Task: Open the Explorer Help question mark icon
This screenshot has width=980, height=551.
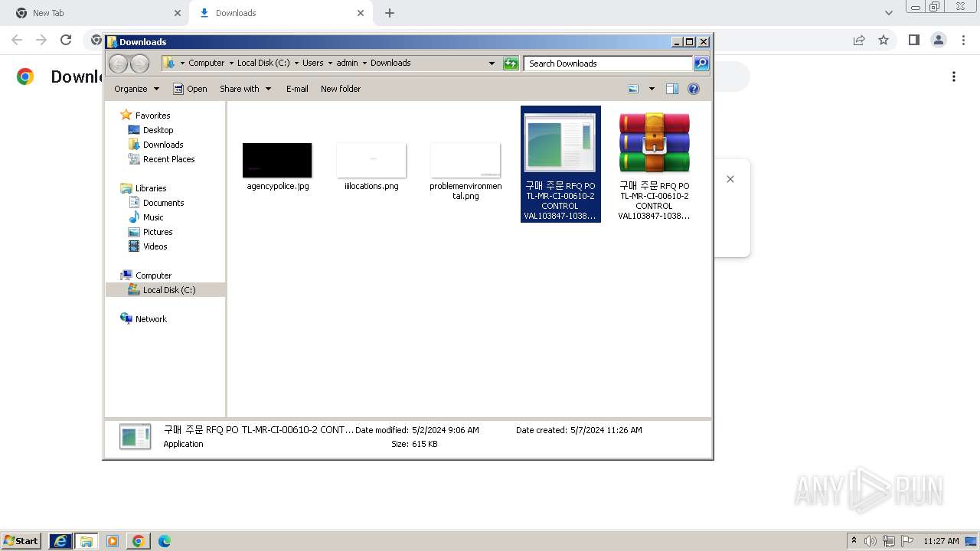Action: [694, 89]
